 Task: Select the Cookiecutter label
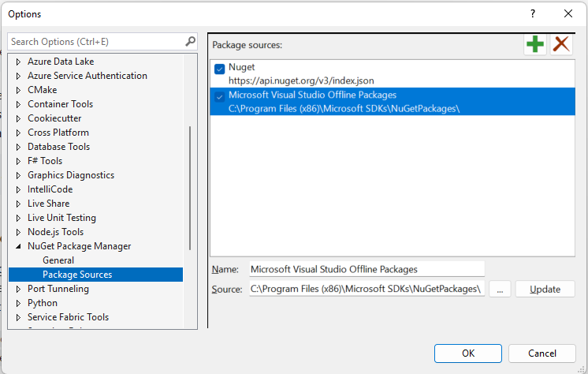click(x=54, y=118)
